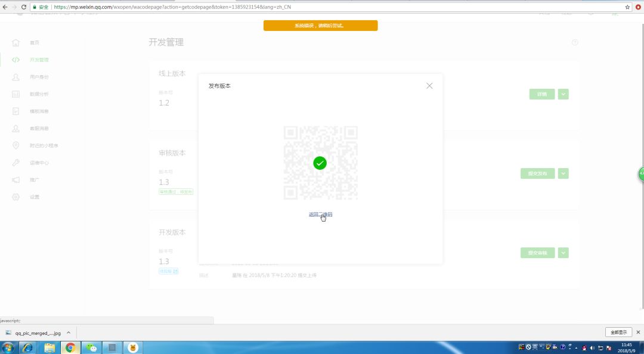644x354 pixels.
Task: Click the QR code image in dialog
Action: click(320, 163)
